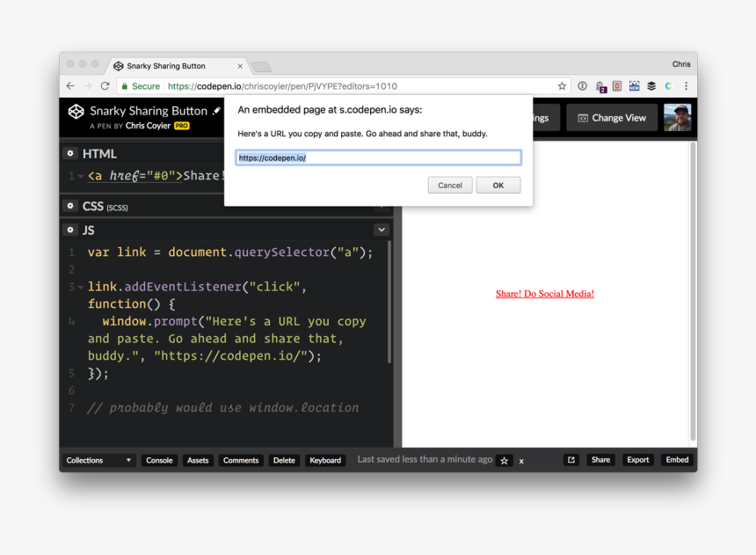Open the CSS editor settings gear
Viewport: 756px width, 555px height.
(70, 206)
